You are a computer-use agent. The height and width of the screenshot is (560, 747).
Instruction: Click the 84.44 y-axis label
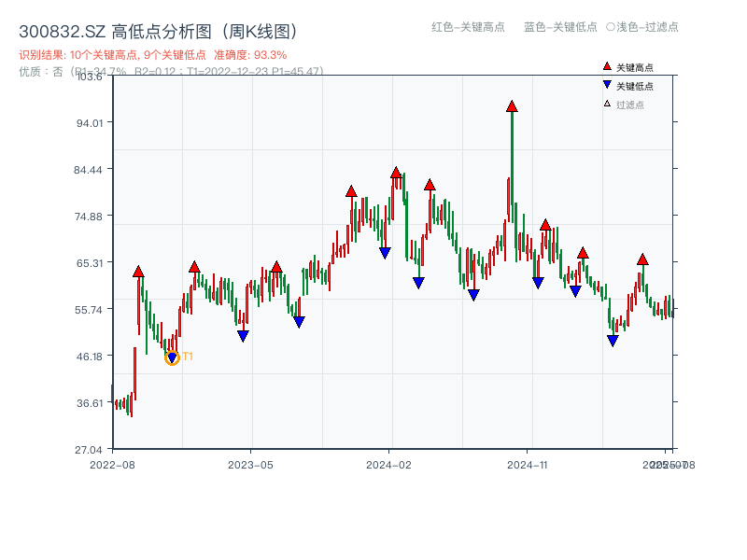[x=88, y=170]
